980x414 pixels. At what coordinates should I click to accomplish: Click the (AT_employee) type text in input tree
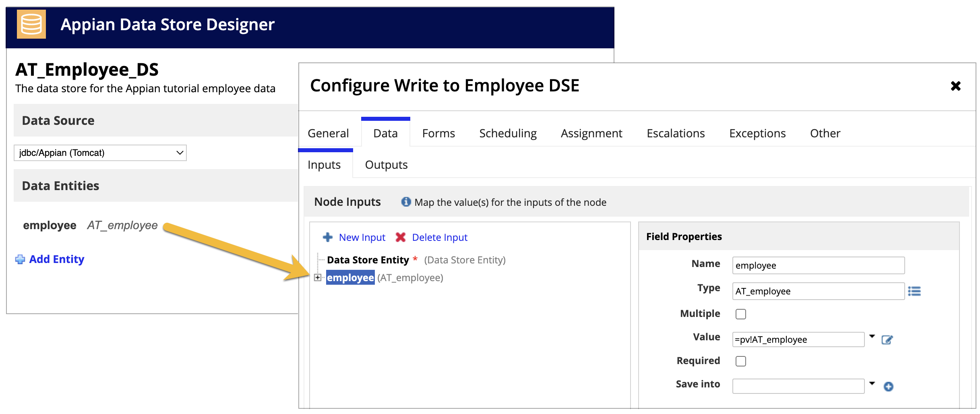pyautogui.click(x=410, y=277)
